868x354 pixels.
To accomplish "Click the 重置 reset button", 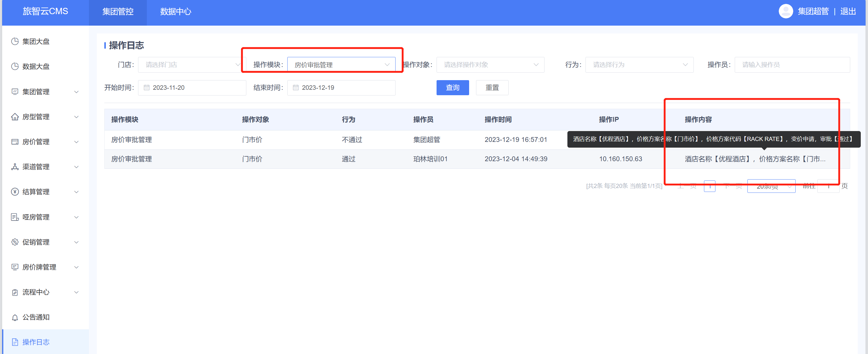I will pyautogui.click(x=492, y=88).
